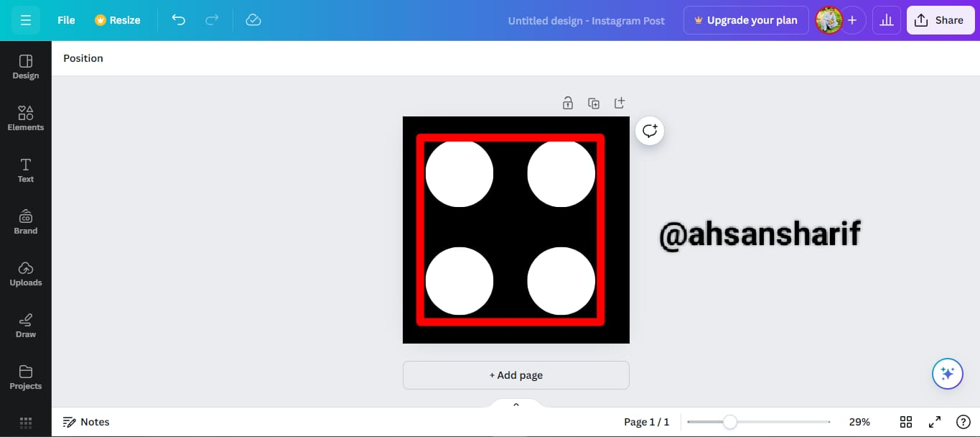
Task: Click the + Add page bar
Action: click(516, 375)
